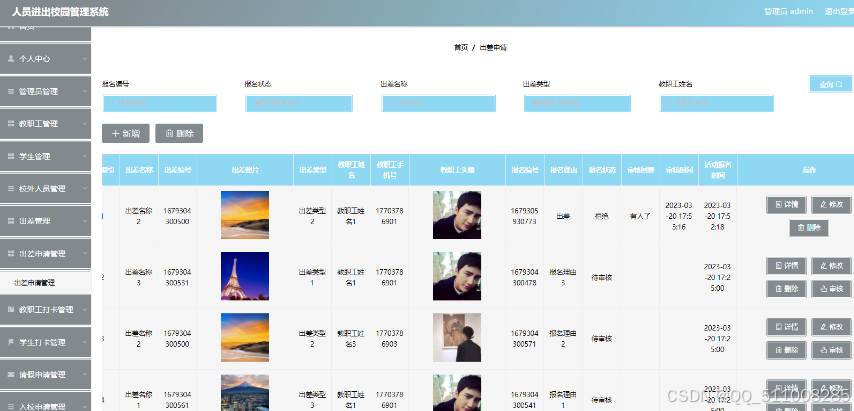The image size is (854, 411).
Task: Open the Mount Fuji trip photo thumbnail
Action: (245, 392)
